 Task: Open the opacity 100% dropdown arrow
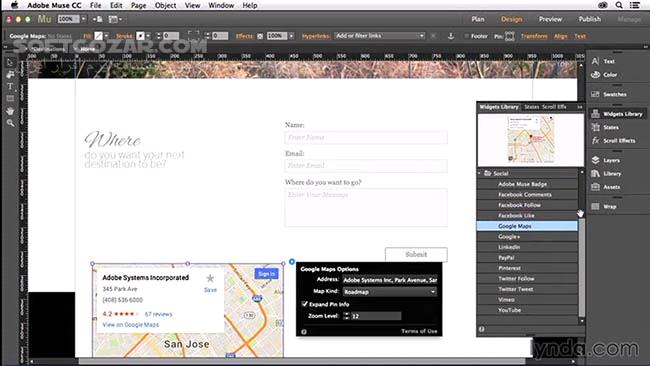point(291,36)
